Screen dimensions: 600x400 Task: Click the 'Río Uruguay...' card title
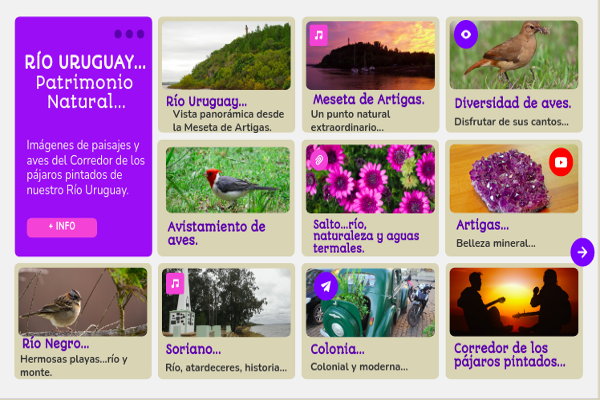206,101
